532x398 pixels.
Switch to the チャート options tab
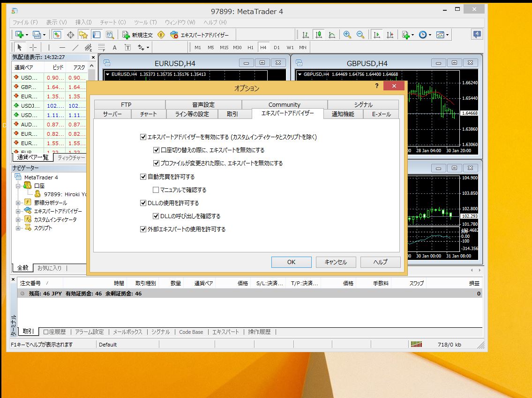pyautogui.click(x=149, y=114)
